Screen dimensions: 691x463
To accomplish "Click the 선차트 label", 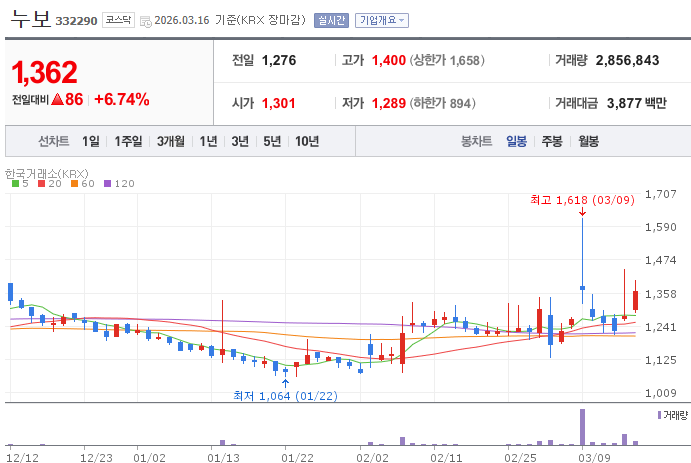I will pyautogui.click(x=54, y=141).
